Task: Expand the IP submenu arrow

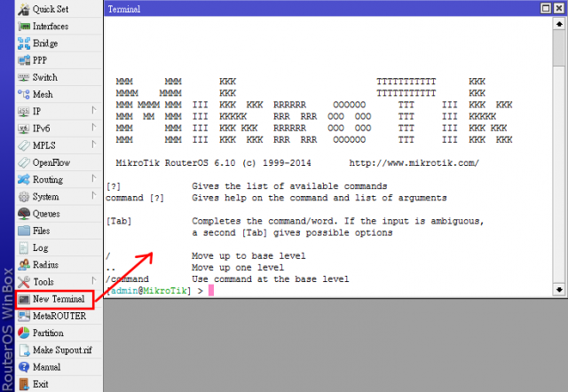Action: tap(94, 110)
